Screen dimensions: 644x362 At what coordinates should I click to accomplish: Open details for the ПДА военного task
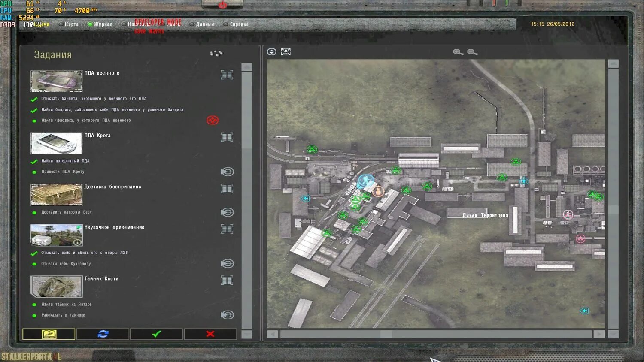pyautogui.click(x=227, y=75)
